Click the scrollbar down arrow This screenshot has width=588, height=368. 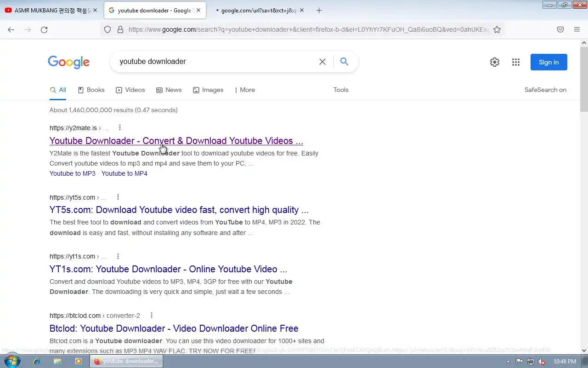pyautogui.click(x=584, y=350)
